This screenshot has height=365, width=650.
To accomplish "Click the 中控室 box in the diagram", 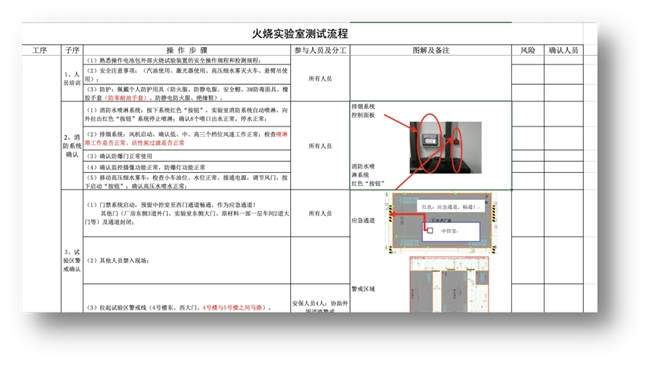I will click(x=451, y=231).
